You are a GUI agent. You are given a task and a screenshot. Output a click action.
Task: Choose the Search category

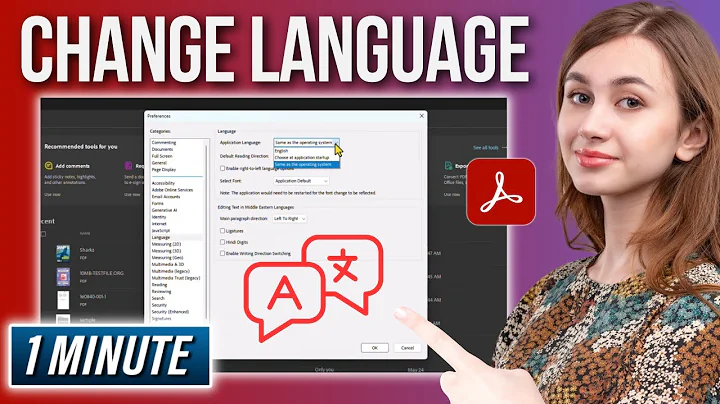coord(158,298)
